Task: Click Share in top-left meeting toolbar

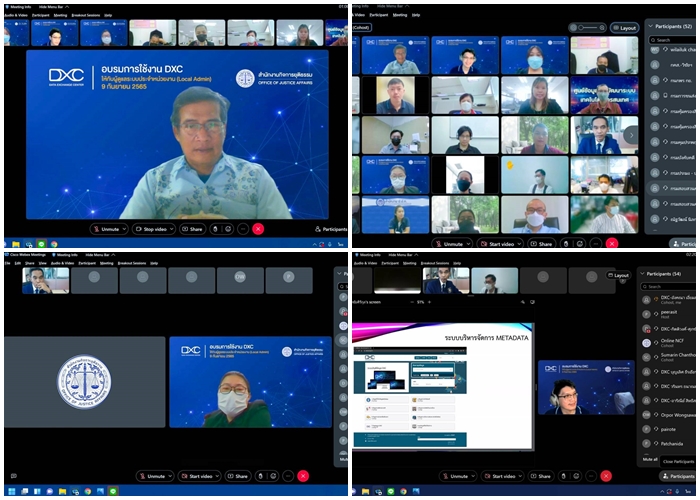Action: [x=192, y=229]
